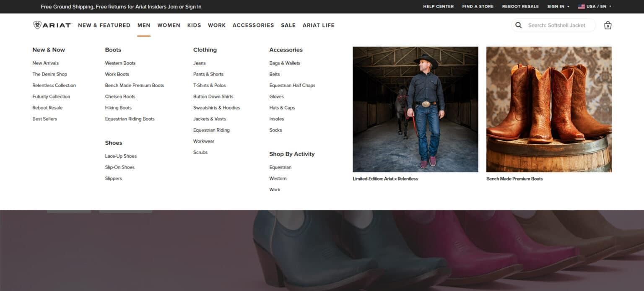The width and height of the screenshot is (644, 291).
Task: Click Bench Made Premium Boots caption
Action: tap(514, 179)
